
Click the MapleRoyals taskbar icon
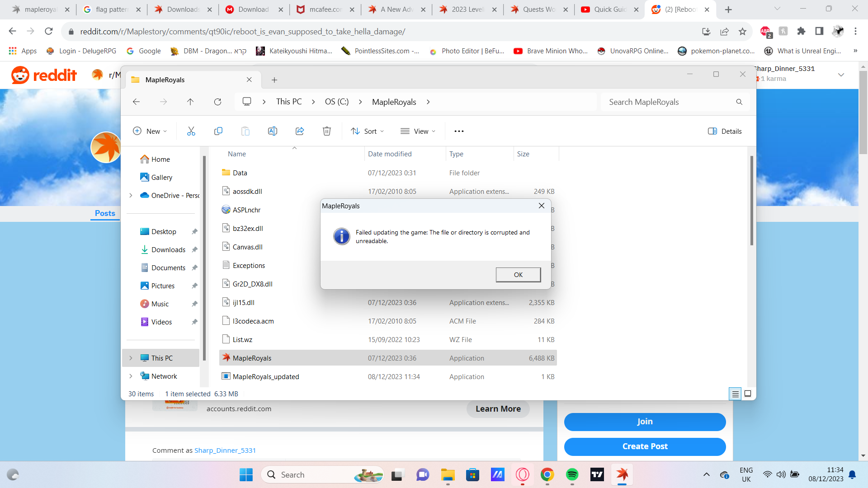pos(622,474)
